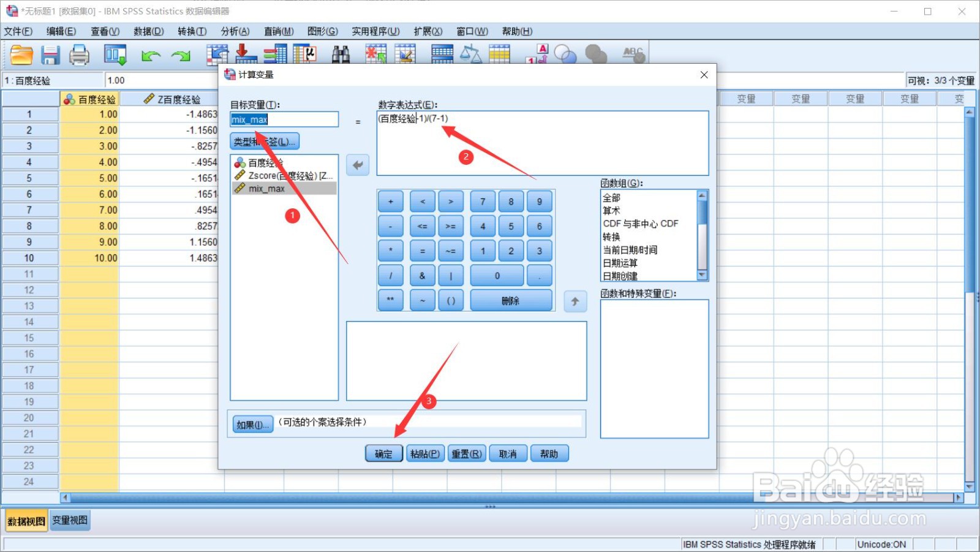Click the ** power operator button

(391, 300)
